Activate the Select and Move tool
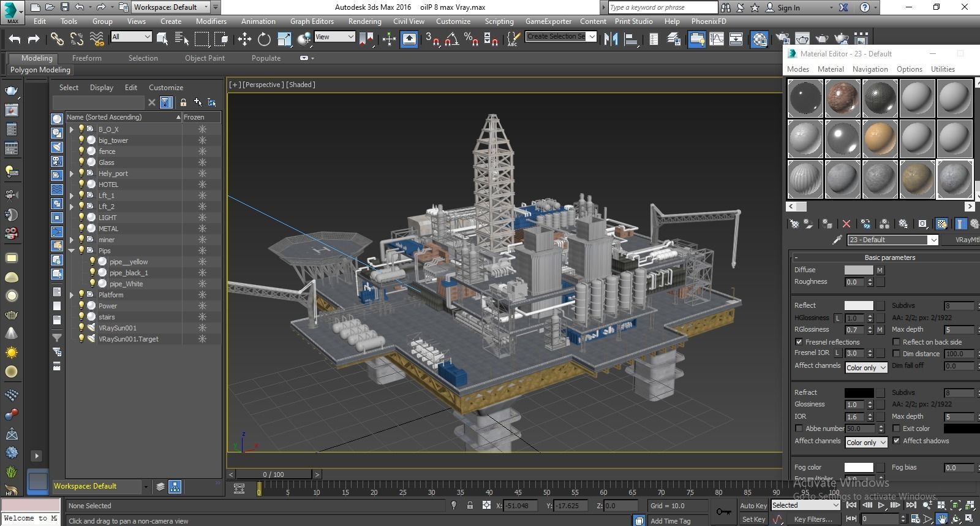 (244, 39)
